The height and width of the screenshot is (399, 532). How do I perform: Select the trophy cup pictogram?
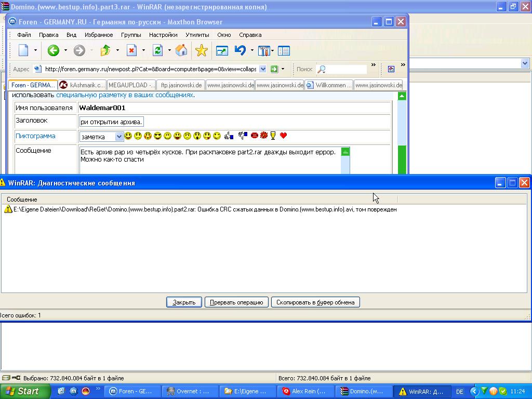coord(273,136)
